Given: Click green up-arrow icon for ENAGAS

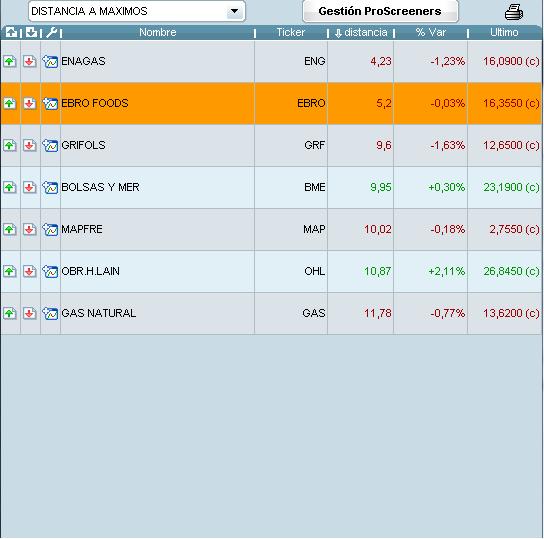Looking at the screenshot, I should pyautogui.click(x=10, y=62).
